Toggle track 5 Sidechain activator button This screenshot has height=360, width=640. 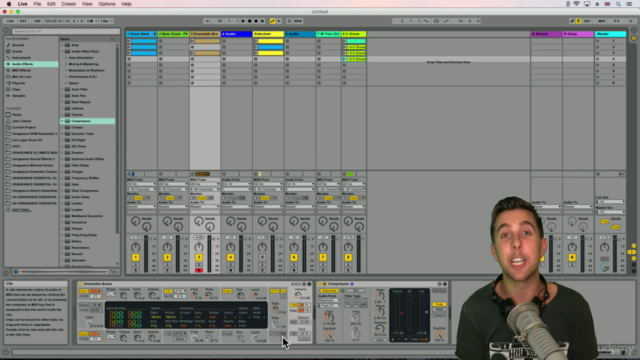[x=262, y=258]
